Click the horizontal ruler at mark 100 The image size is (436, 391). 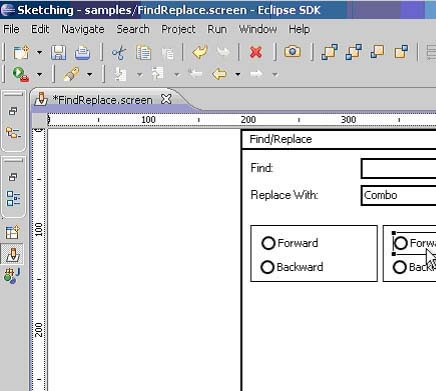[148, 120]
